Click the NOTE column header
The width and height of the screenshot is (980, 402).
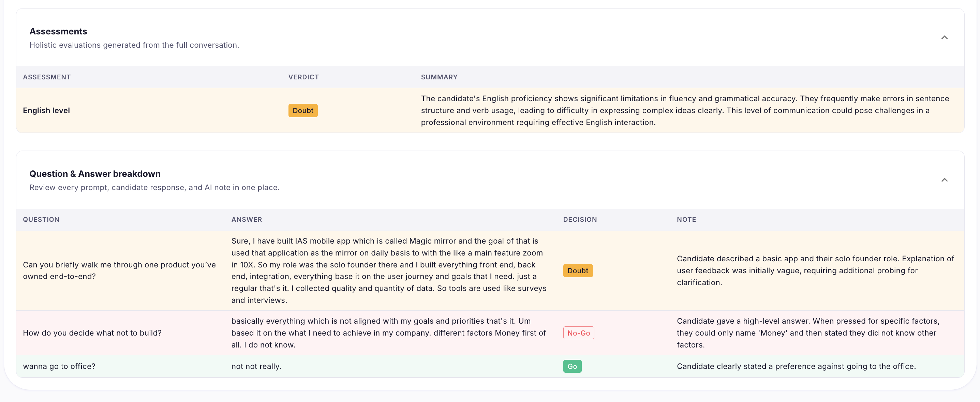coord(686,220)
